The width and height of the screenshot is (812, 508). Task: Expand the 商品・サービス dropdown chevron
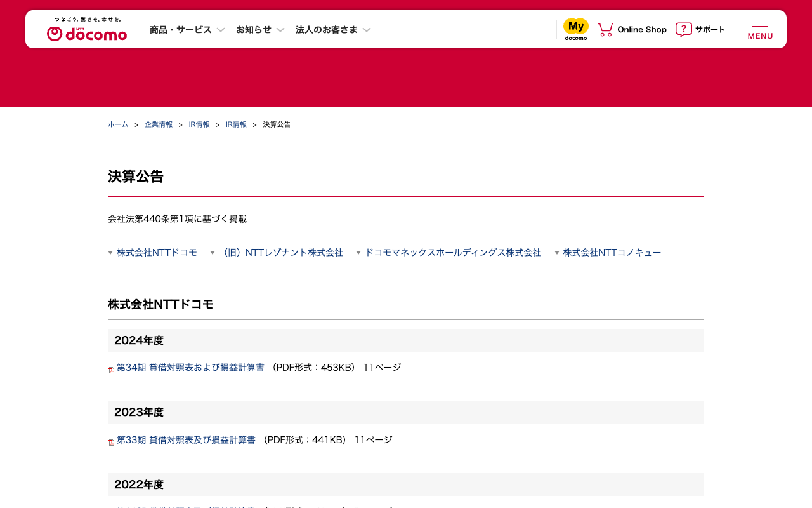pyautogui.click(x=221, y=30)
